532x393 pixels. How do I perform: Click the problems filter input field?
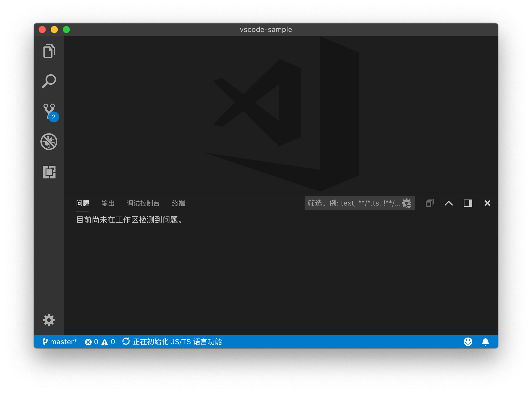point(353,203)
